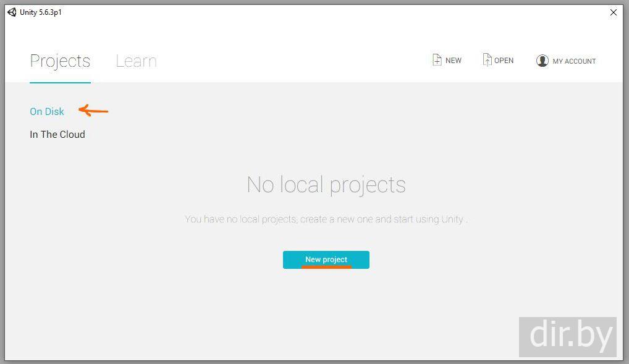Click the OPEN text label in header

504,61
